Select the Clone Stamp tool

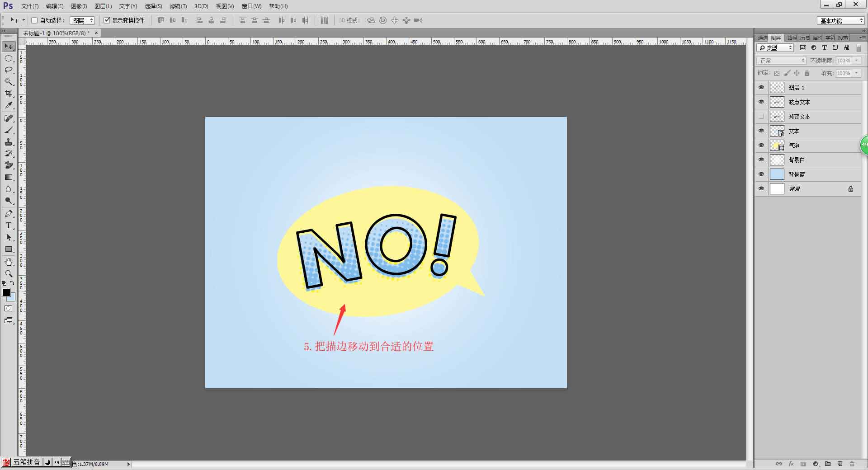9,142
